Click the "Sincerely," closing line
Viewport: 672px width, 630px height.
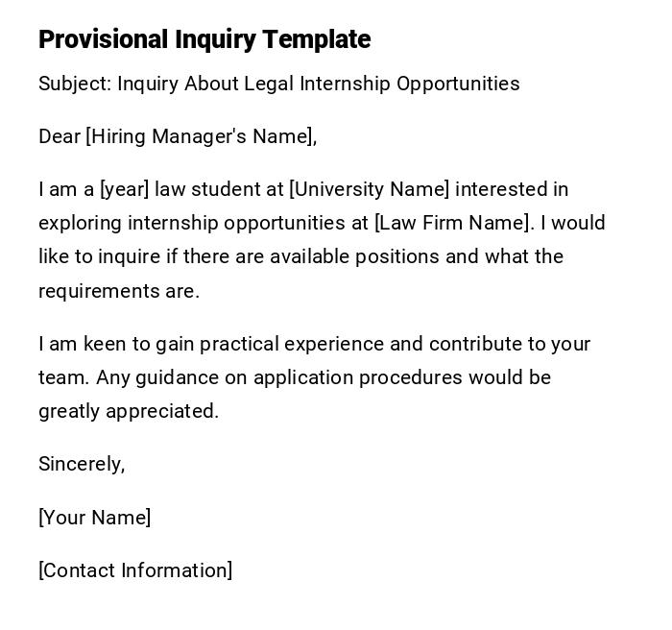pos(82,464)
